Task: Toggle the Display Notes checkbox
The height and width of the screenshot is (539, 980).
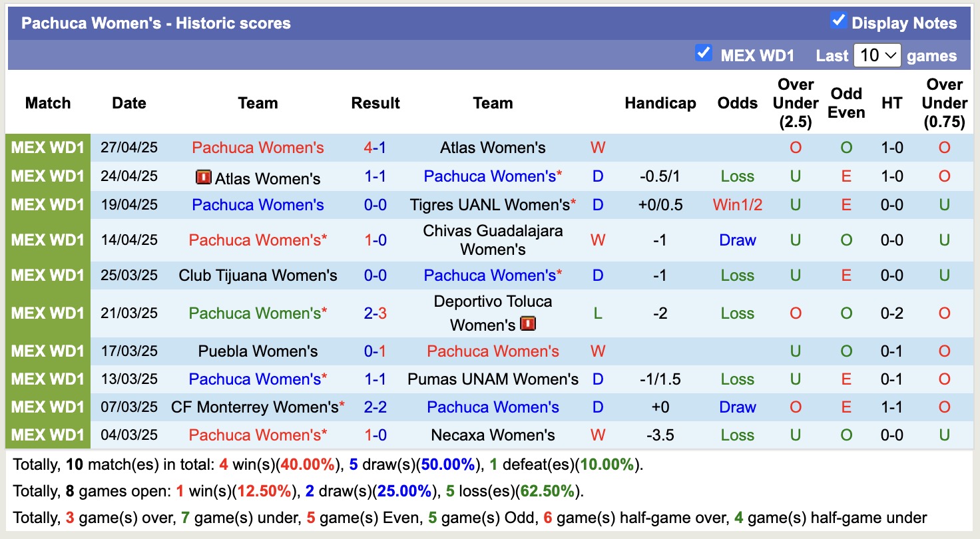Action: coord(838,21)
